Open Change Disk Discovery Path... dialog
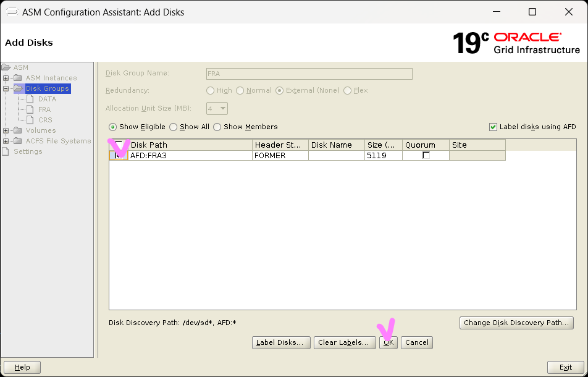 click(516, 323)
